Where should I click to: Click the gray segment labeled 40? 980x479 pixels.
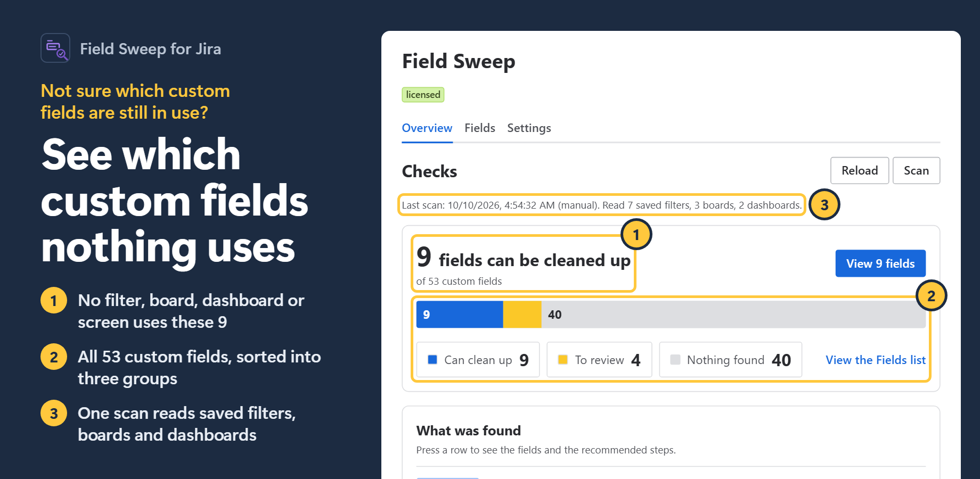click(x=733, y=315)
